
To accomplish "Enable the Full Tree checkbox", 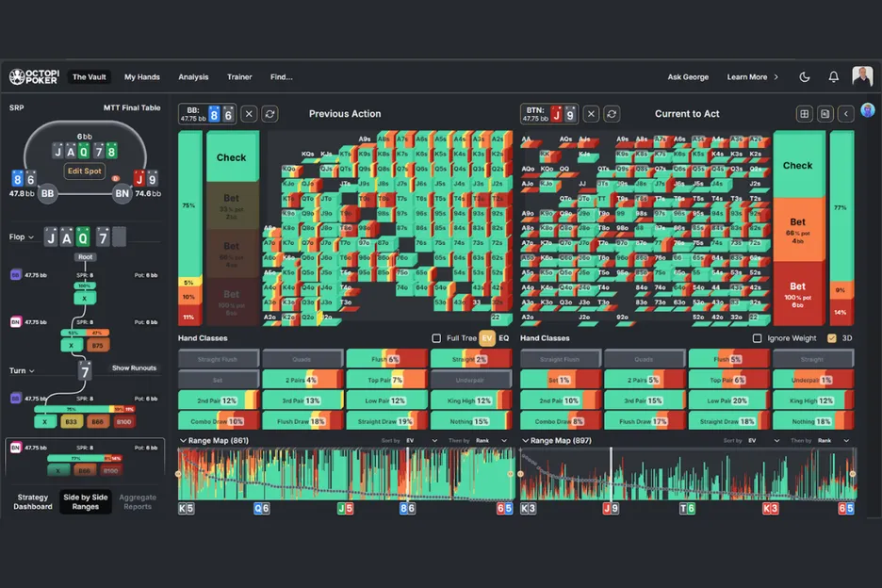I will tap(435, 338).
